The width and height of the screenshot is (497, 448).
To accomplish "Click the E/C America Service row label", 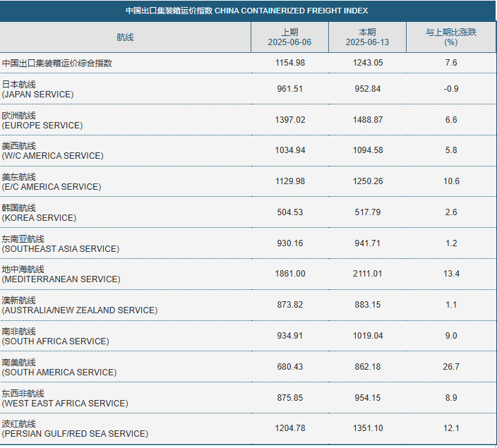I will coord(52,182).
